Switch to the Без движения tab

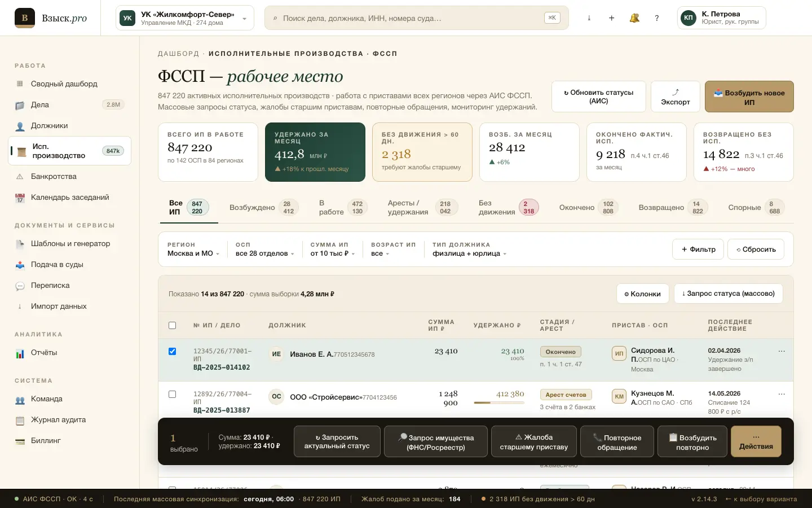pos(509,208)
